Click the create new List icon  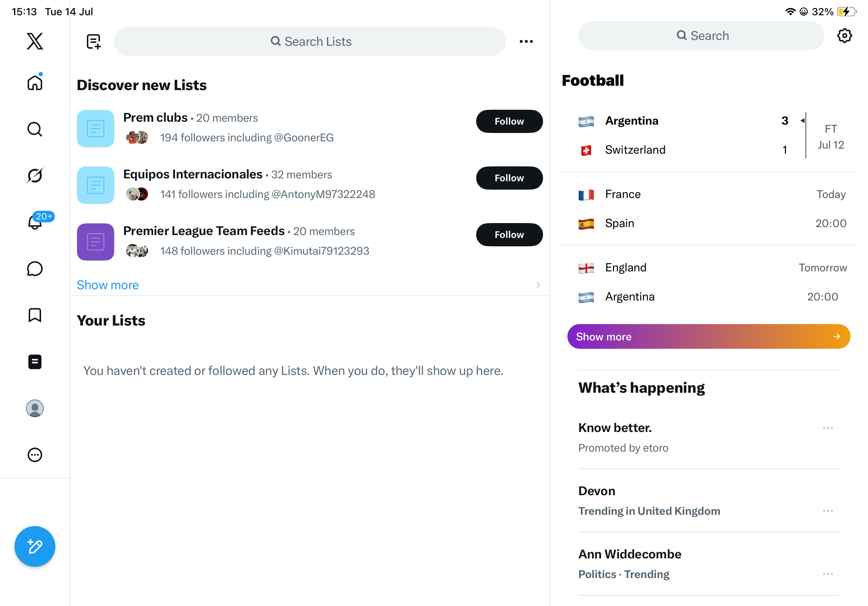tap(93, 41)
